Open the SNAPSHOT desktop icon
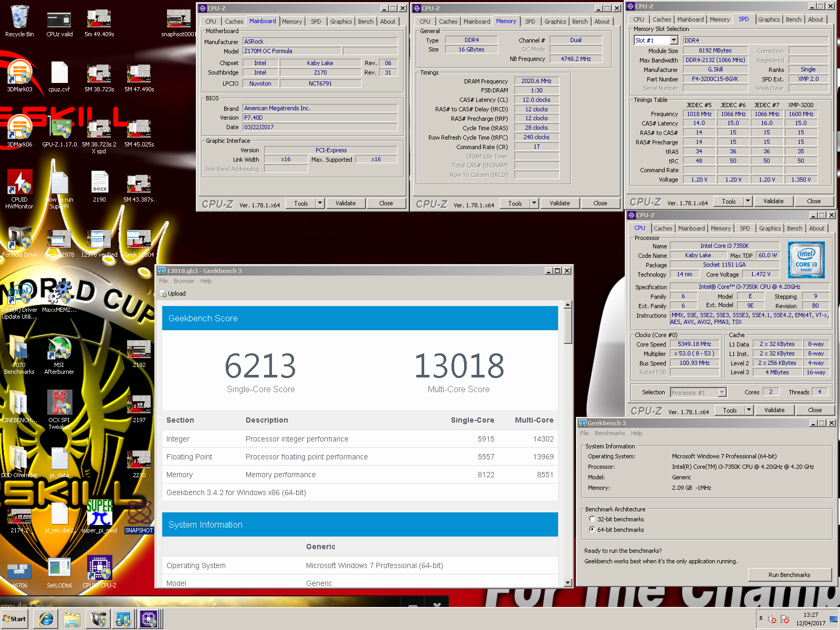 [x=139, y=516]
